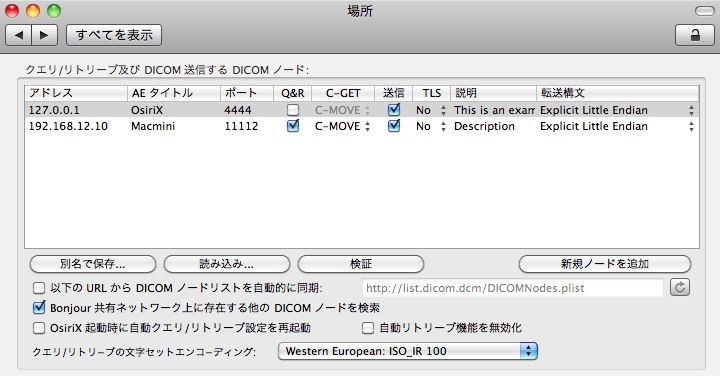Click the 送信 column header

pyautogui.click(x=394, y=93)
